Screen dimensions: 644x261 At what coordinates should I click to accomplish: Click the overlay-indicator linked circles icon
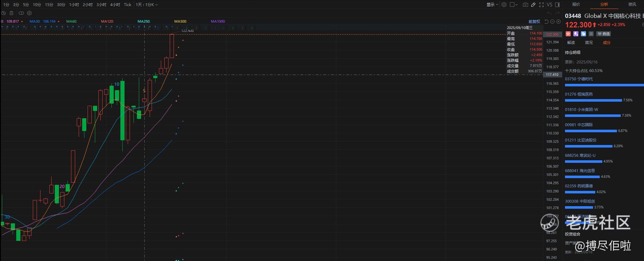pyautogui.click(x=21, y=13)
